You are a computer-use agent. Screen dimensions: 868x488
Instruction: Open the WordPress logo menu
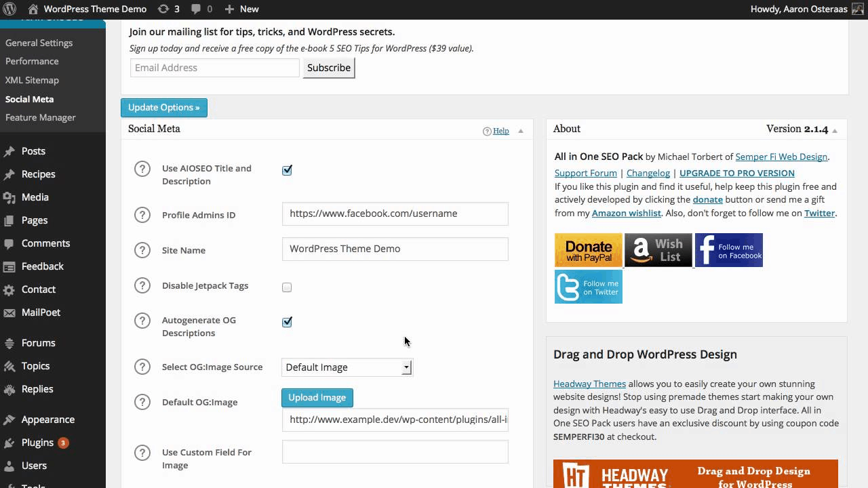point(9,9)
